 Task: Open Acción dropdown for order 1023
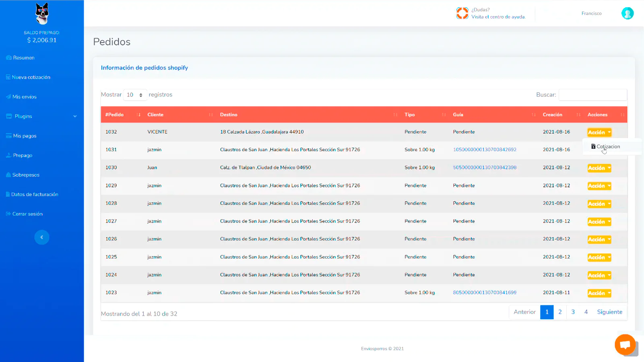point(599,293)
